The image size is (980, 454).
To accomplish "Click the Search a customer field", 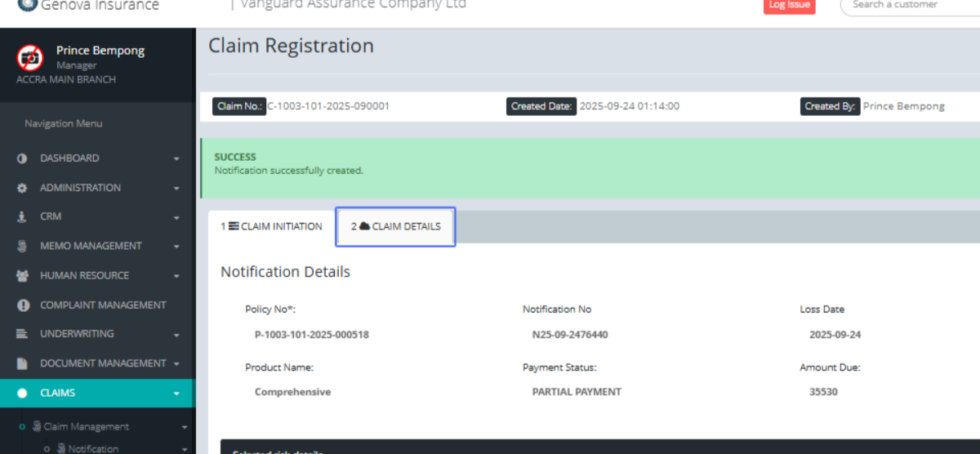I will 906,6.
